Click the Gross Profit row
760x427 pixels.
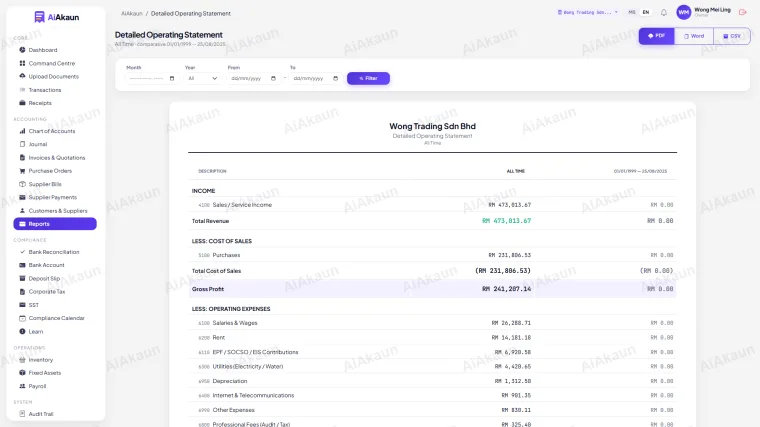pos(432,289)
